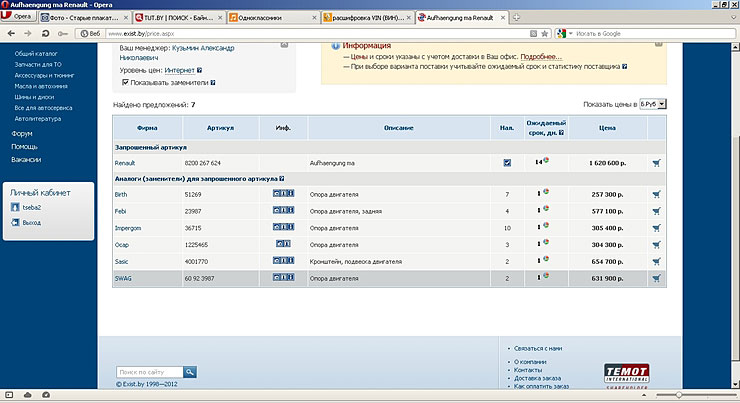Open the tab list dropdown arrow
This screenshot has width=740, height=403.
pyautogui.click(x=733, y=17)
